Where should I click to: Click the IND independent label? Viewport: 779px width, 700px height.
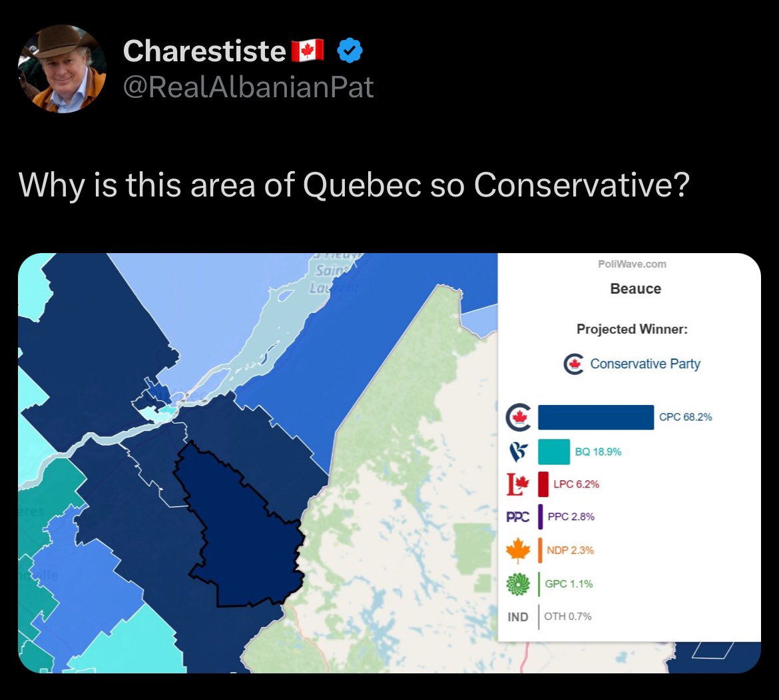click(518, 617)
